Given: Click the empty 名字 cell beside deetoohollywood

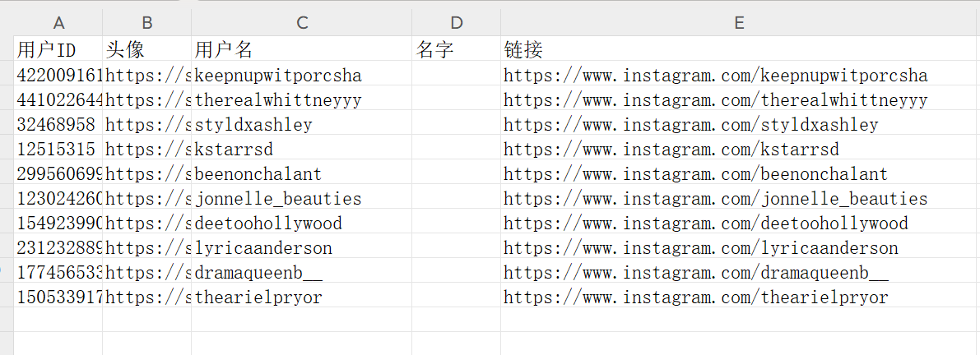Looking at the screenshot, I should point(456,224).
